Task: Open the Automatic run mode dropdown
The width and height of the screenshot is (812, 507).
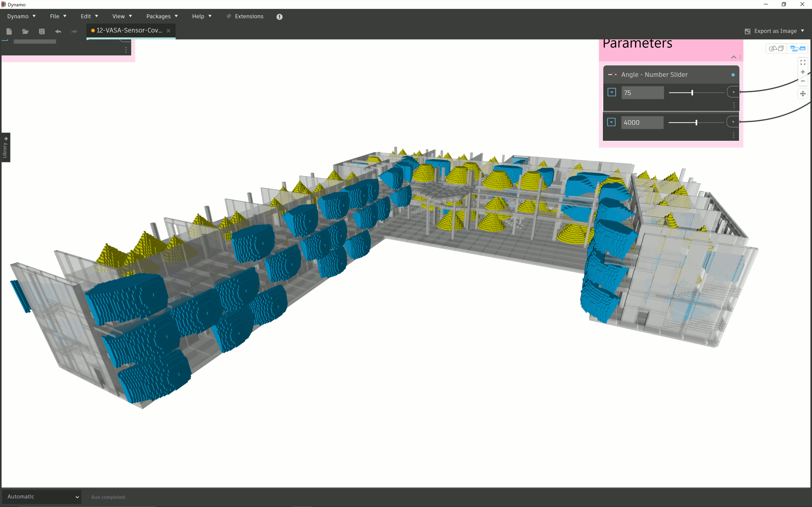Action: click(42, 497)
